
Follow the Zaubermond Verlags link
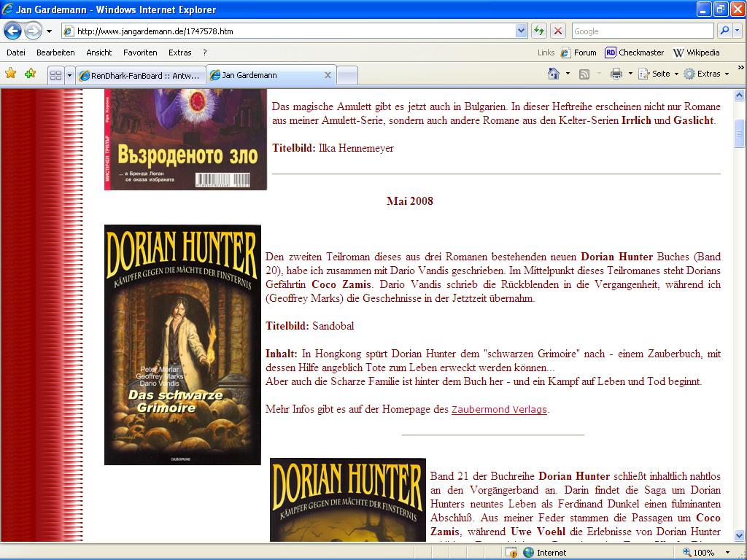(x=499, y=410)
